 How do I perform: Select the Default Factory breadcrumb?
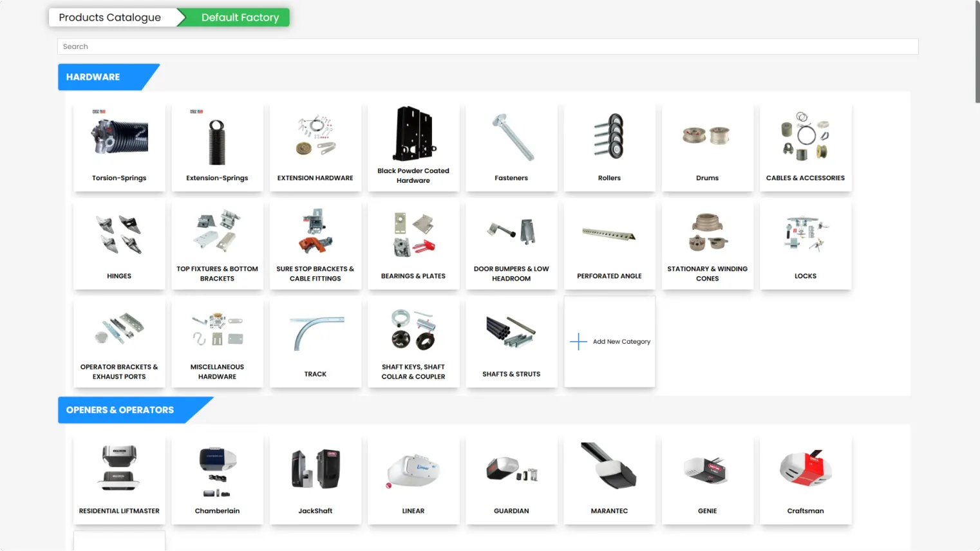pyautogui.click(x=240, y=17)
